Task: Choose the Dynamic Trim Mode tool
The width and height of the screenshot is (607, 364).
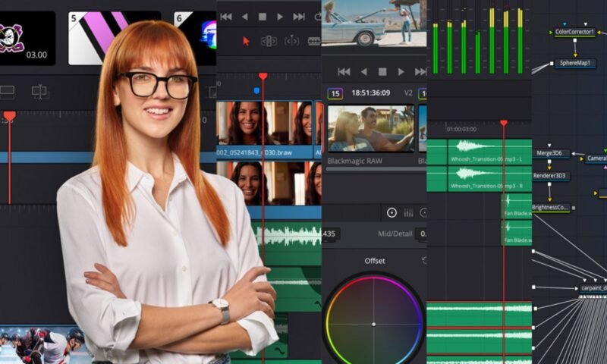Action: pos(291,41)
